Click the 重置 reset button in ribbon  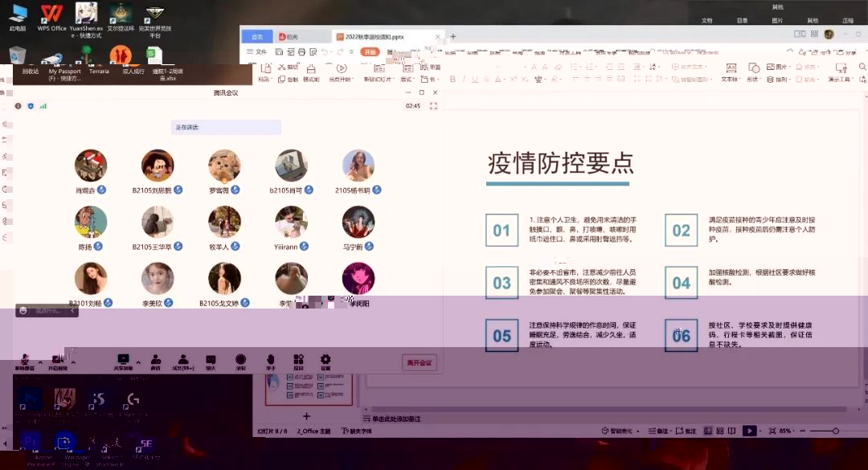tap(431, 67)
